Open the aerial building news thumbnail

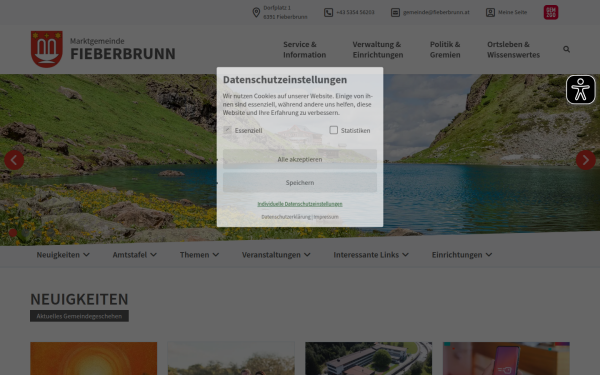pyautogui.click(x=368, y=359)
